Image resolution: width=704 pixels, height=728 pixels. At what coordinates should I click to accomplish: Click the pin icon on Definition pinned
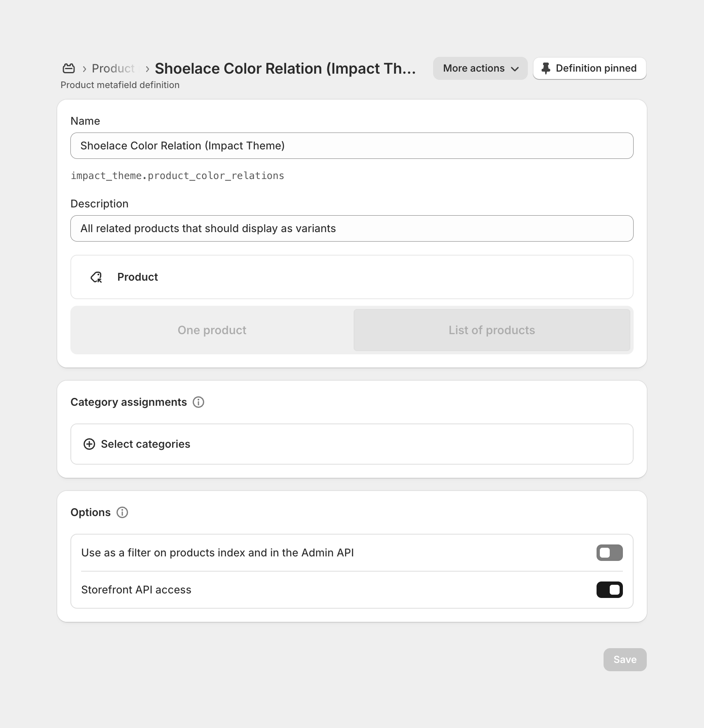point(545,68)
